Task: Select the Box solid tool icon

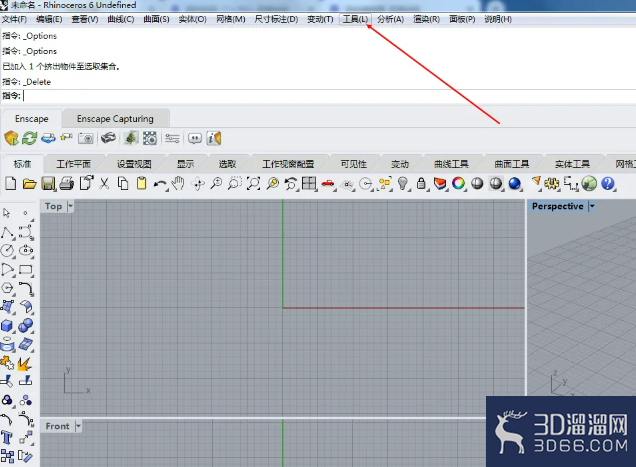Action: (x=7, y=325)
